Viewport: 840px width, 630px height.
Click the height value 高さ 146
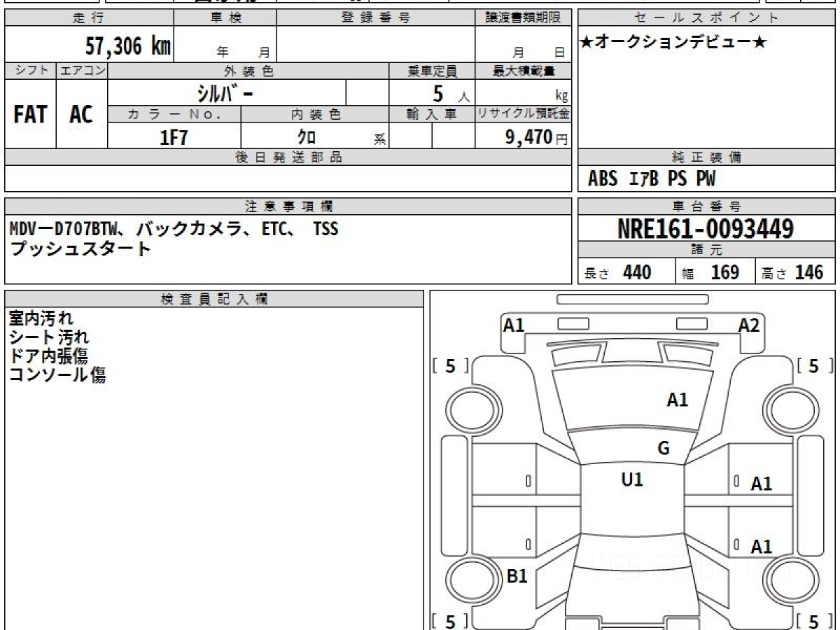(793, 273)
